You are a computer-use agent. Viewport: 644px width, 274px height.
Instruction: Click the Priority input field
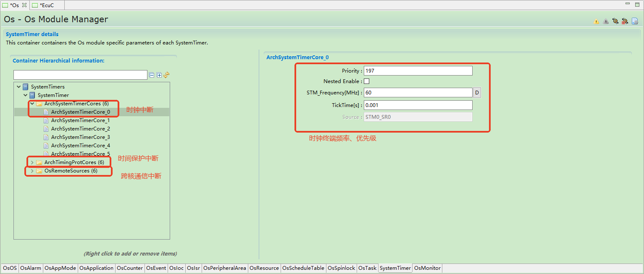[x=418, y=71]
